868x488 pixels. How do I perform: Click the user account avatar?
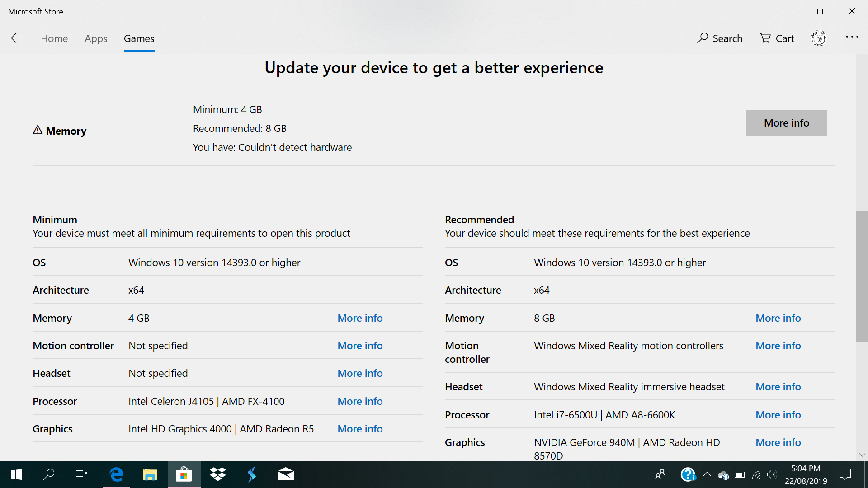[819, 38]
